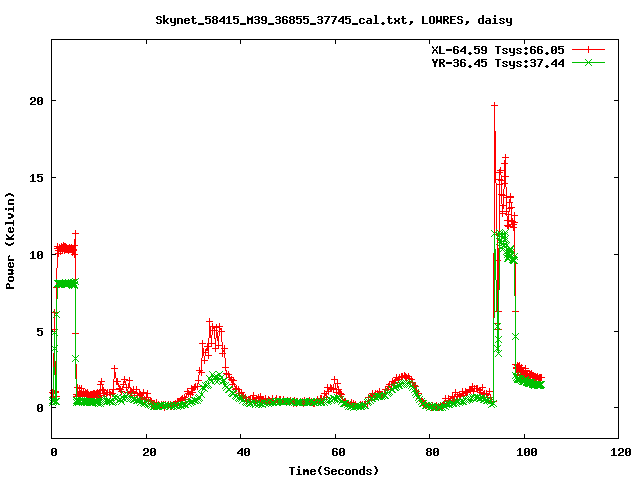Click the y-axis tick label 20

point(36,101)
